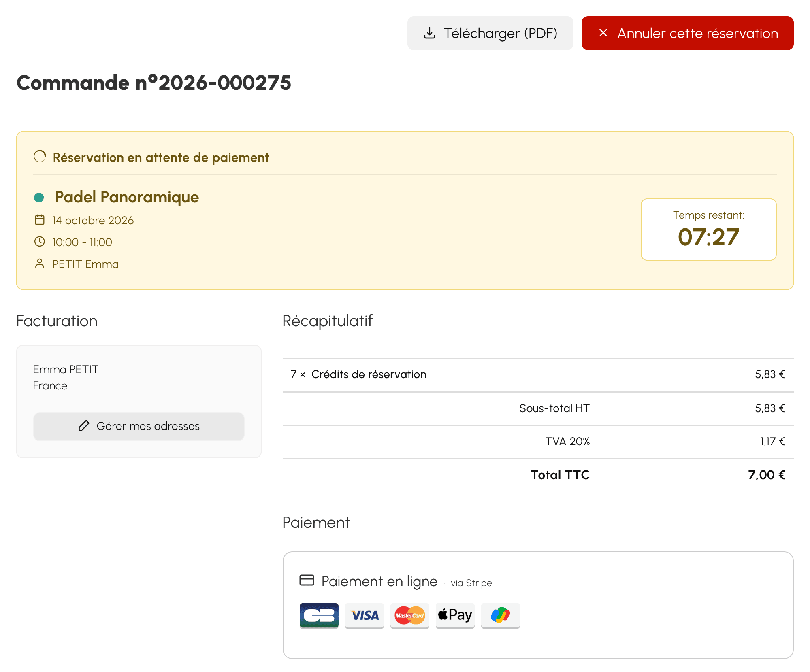Select the MasterCard payment logo

pyautogui.click(x=410, y=615)
